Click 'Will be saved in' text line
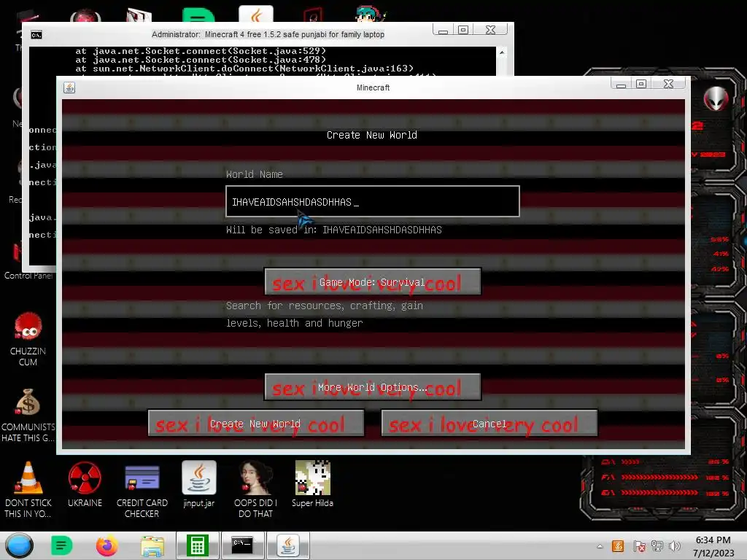747x560 pixels. pyautogui.click(x=334, y=230)
